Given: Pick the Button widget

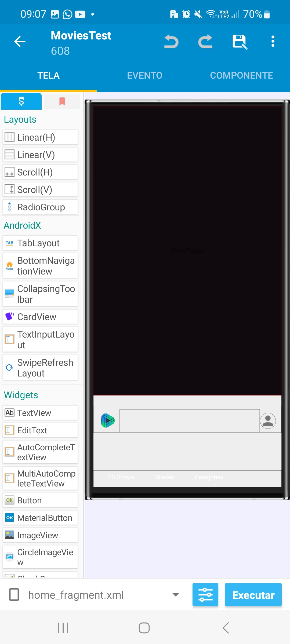Looking at the screenshot, I should click(40, 500).
